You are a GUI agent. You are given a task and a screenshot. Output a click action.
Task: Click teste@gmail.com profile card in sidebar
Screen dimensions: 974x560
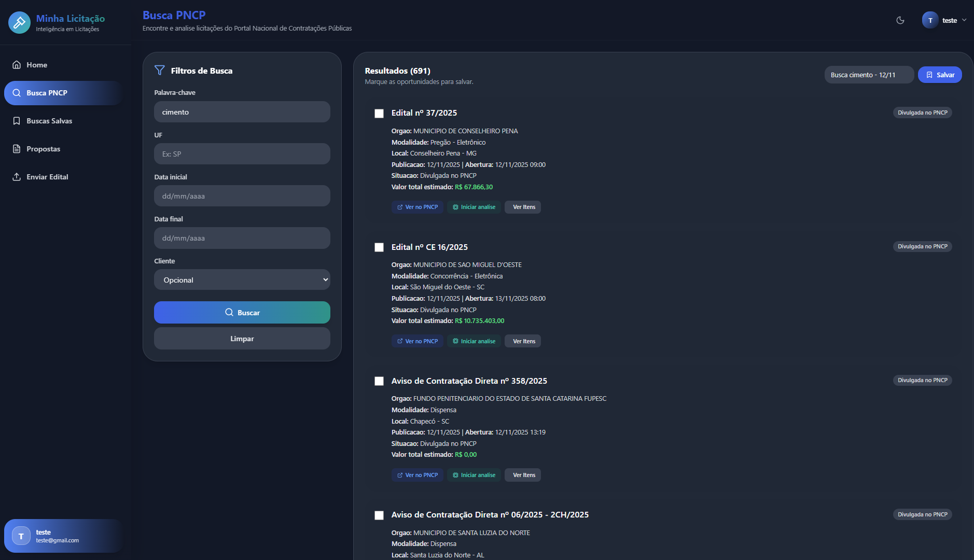point(63,536)
